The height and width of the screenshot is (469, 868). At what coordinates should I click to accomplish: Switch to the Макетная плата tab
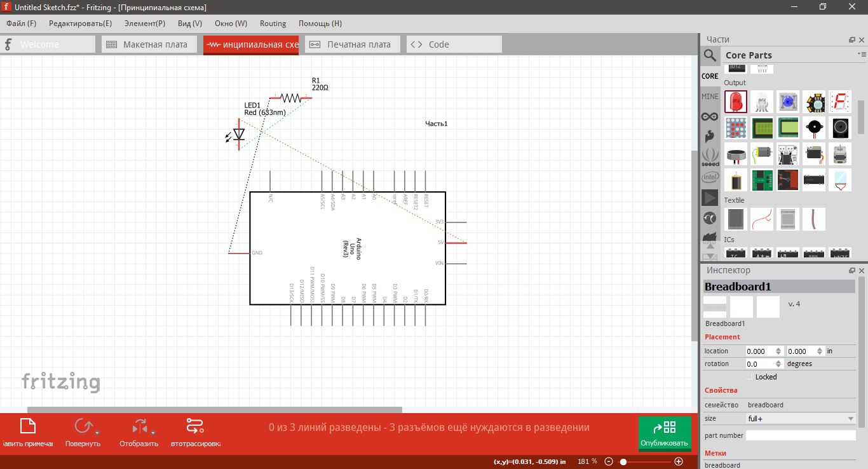pyautogui.click(x=149, y=44)
